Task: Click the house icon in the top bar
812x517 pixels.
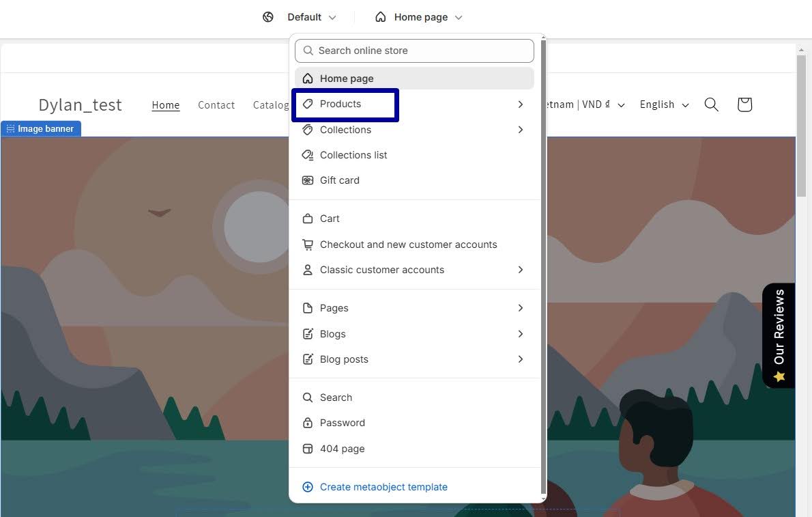Action: [x=381, y=17]
